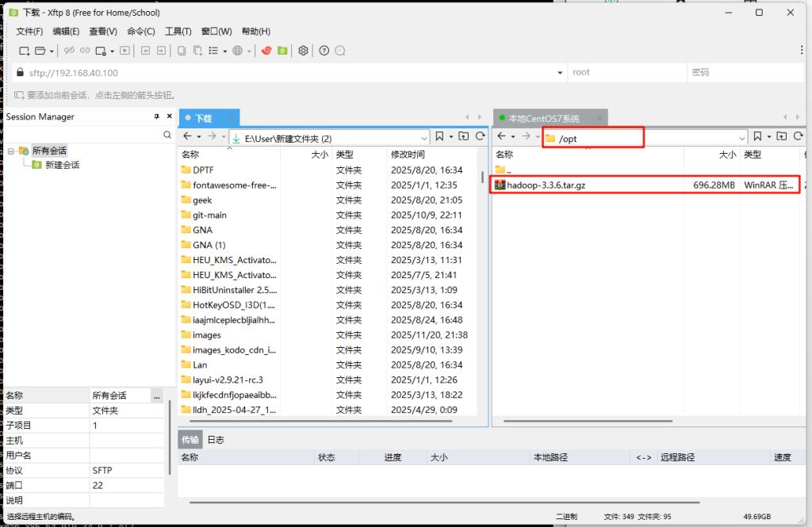
Task: Open program options via the gear icon
Action: click(303, 51)
